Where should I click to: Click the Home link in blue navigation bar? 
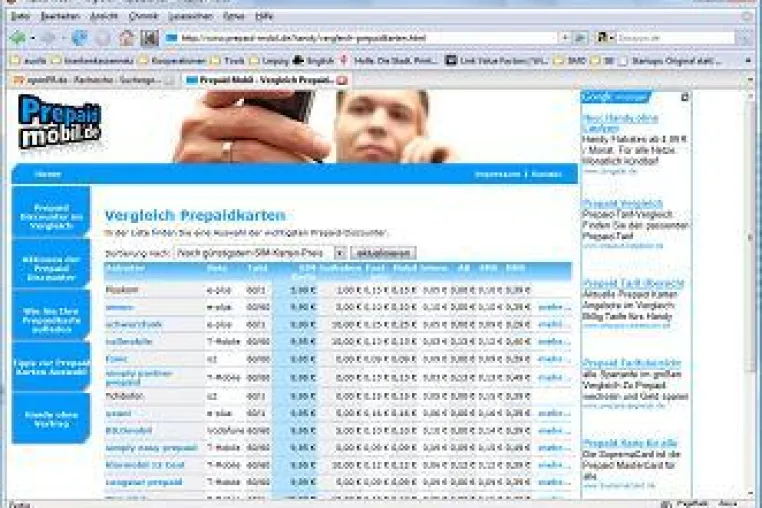click(48, 174)
